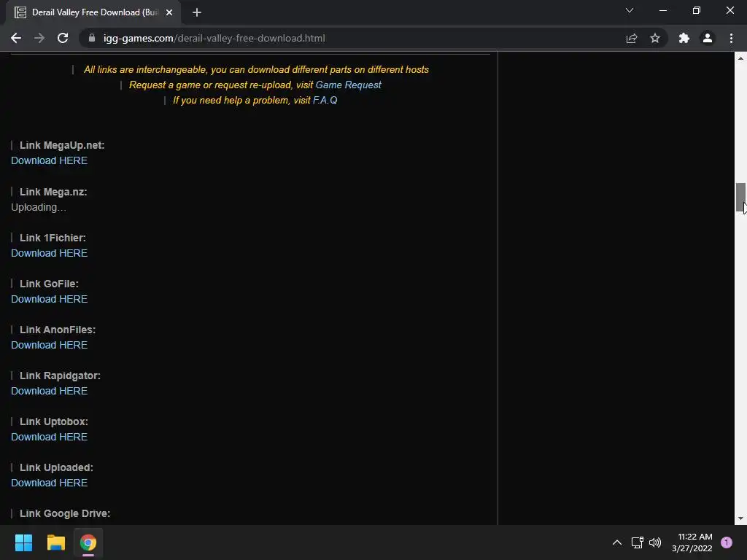Select the 'Link GoFile:' heading text
Screen dimensions: 747x560
pos(49,284)
